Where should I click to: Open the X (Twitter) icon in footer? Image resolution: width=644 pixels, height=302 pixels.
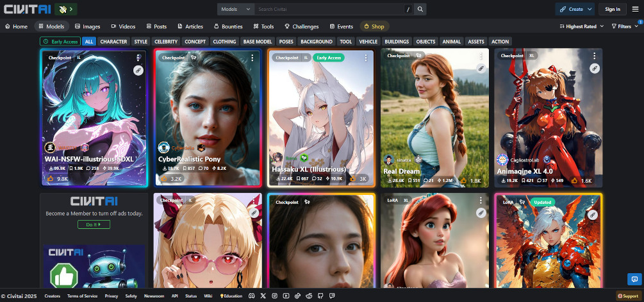(x=263, y=296)
